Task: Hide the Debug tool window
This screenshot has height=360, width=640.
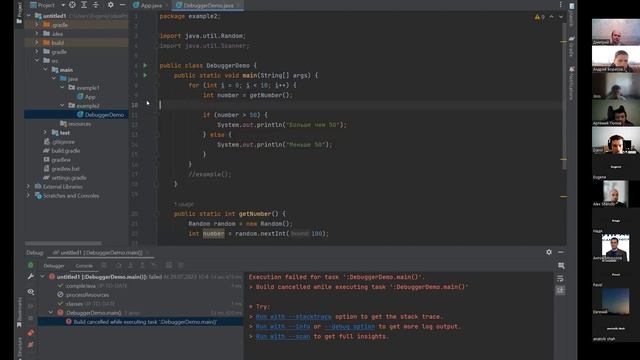Action: click(561, 252)
